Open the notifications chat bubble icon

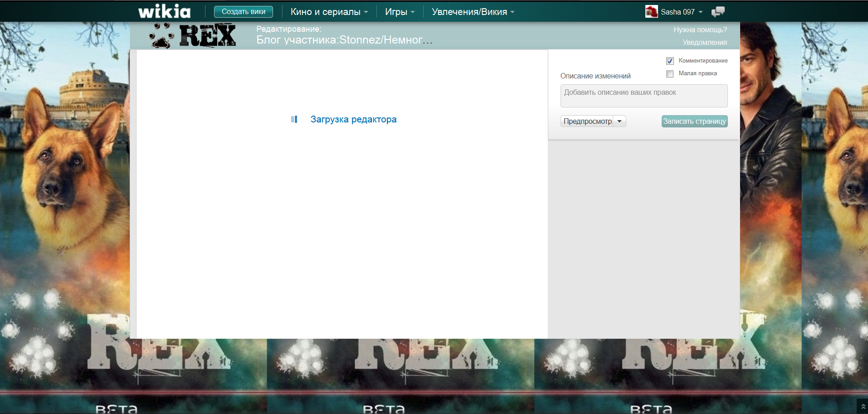coord(718,12)
